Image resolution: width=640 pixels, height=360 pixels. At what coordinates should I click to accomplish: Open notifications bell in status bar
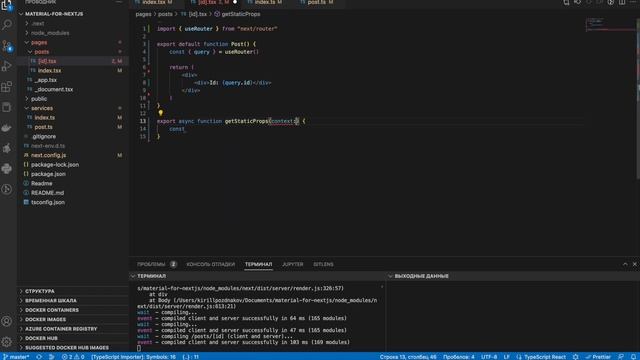click(x=633, y=357)
